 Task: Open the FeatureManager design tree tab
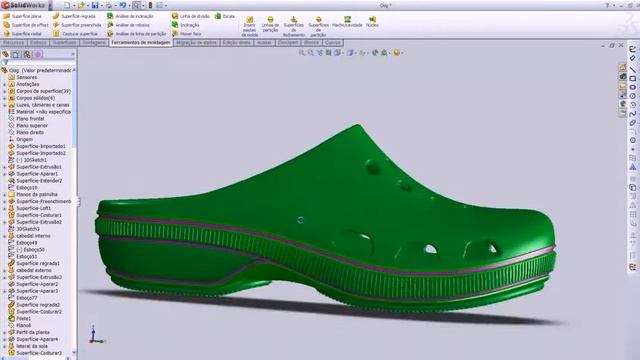6,54
